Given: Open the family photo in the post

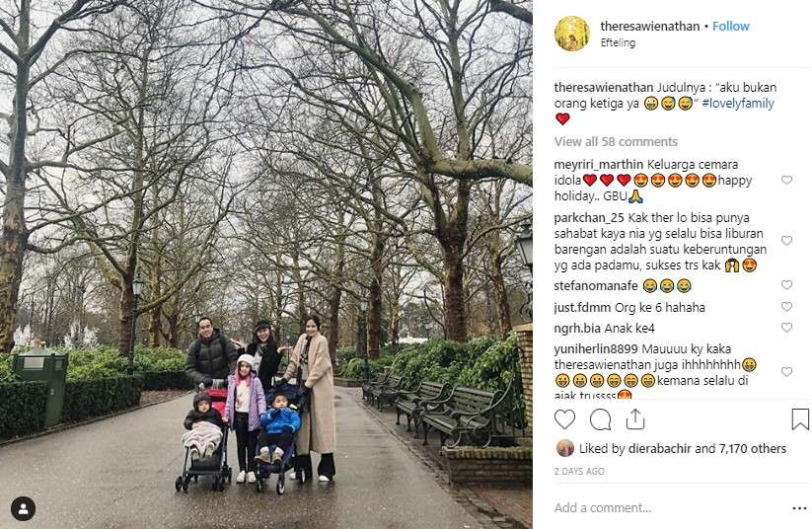Looking at the screenshot, I should pyautogui.click(x=266, y=264).
